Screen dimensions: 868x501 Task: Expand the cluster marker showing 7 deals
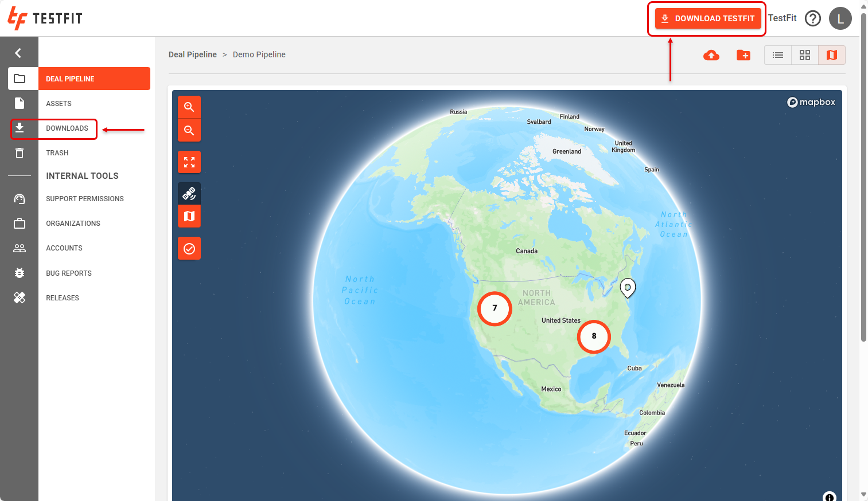click(x=495, y=308)
